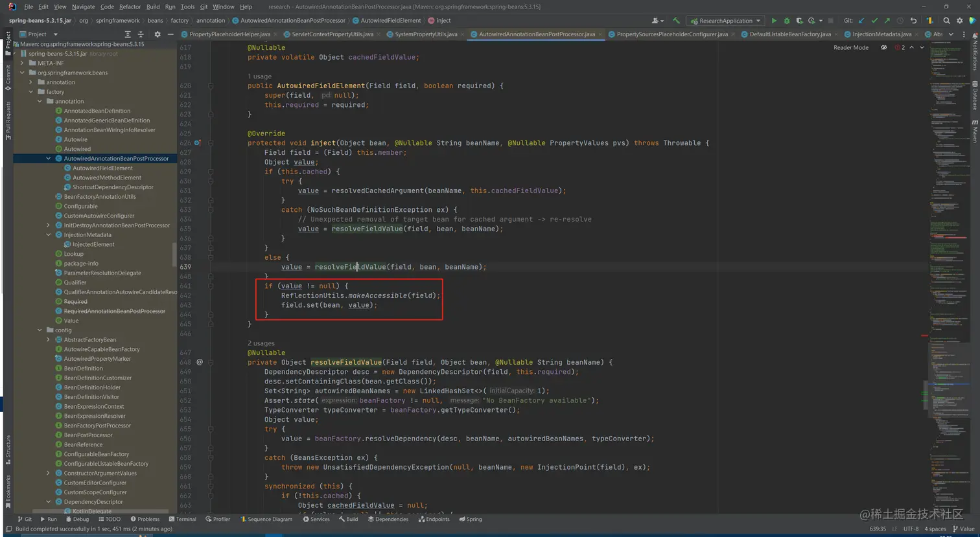
Task: Click Expand All icon in Project panel
Action: [x=128, y=34]
